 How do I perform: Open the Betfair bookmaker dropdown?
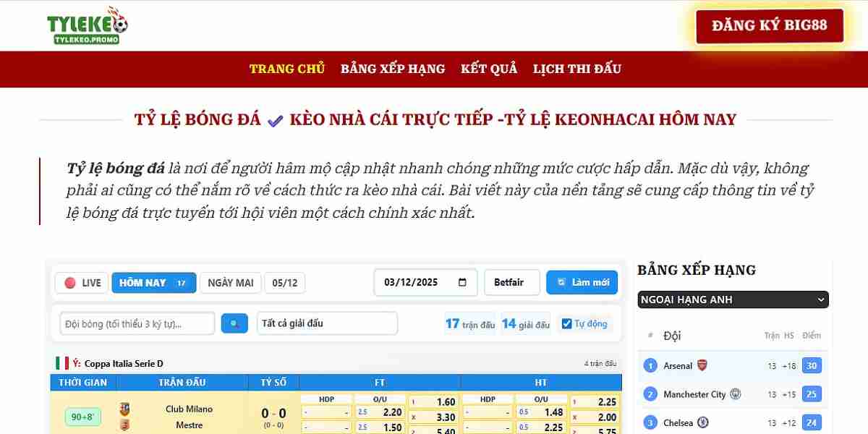tap(511, 283)
